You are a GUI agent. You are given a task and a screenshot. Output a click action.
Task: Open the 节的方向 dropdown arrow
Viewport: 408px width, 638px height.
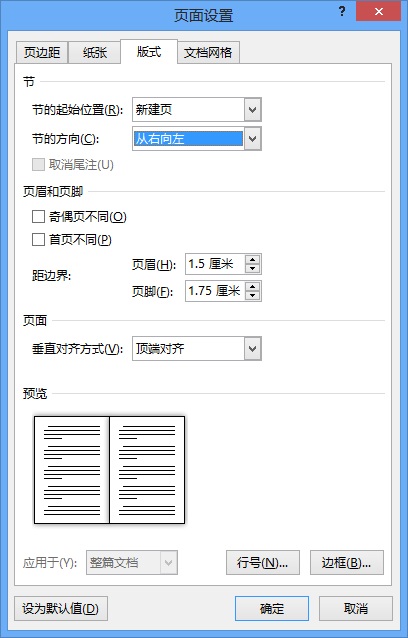(253, 139)
